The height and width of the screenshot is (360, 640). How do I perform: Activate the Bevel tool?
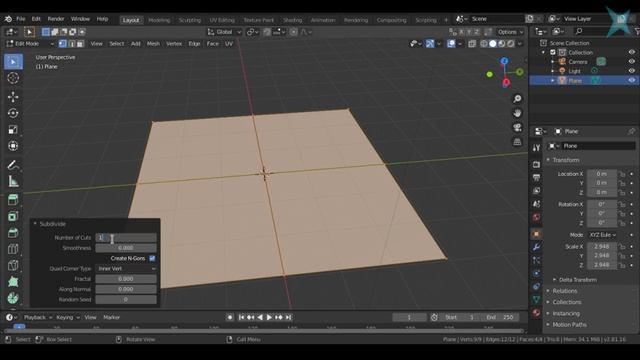[x=13, y=232]
